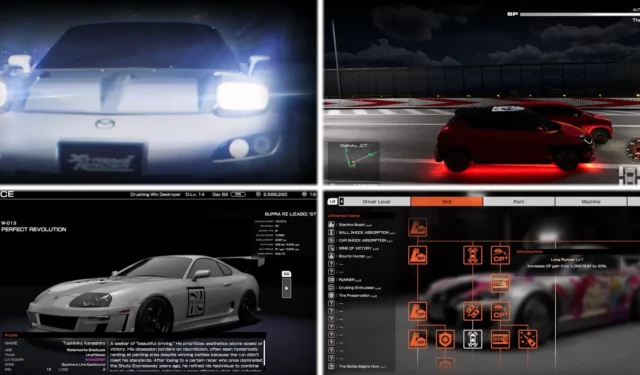This screenshot has width=640, height=375.
Task: Click the money coin icon in status bar
Action: [258, 194]
